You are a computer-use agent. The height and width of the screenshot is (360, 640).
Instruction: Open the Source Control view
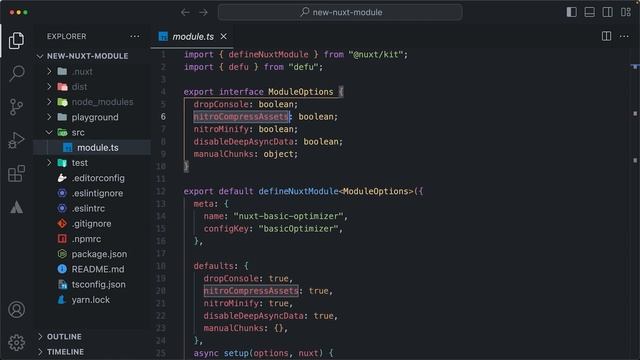[16, 107]
